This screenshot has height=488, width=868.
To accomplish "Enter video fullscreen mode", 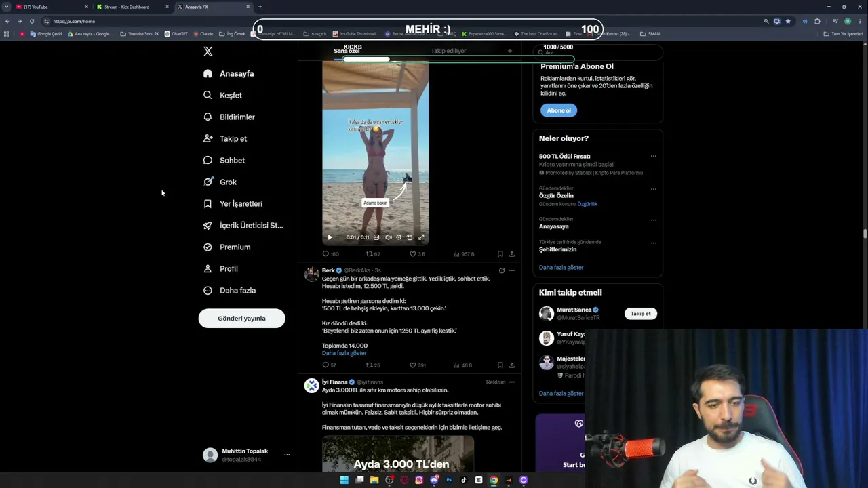I will 421,237.
